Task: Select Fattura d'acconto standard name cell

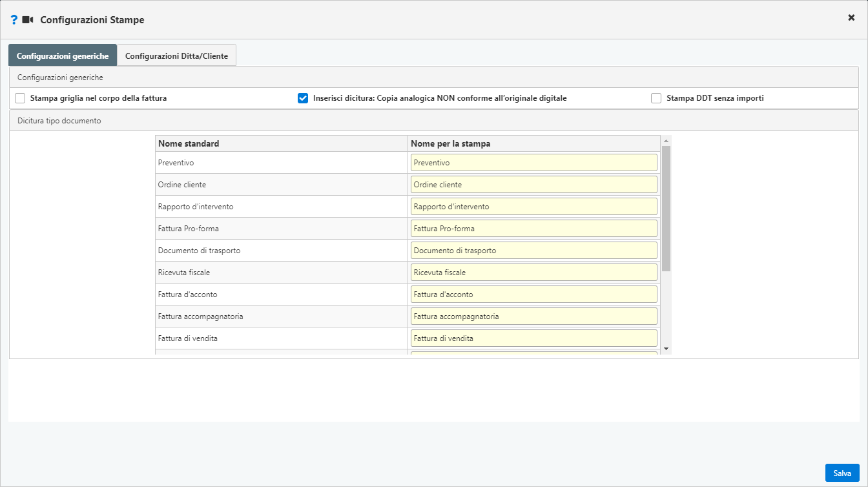Action: 282,295
